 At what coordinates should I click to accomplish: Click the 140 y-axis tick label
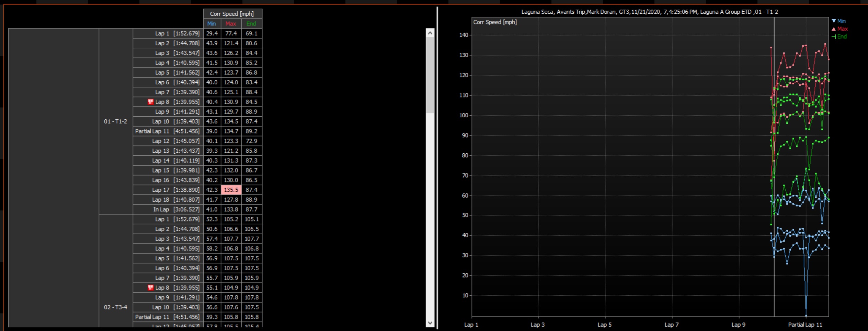pyautogui.click(x=464, y=35)
